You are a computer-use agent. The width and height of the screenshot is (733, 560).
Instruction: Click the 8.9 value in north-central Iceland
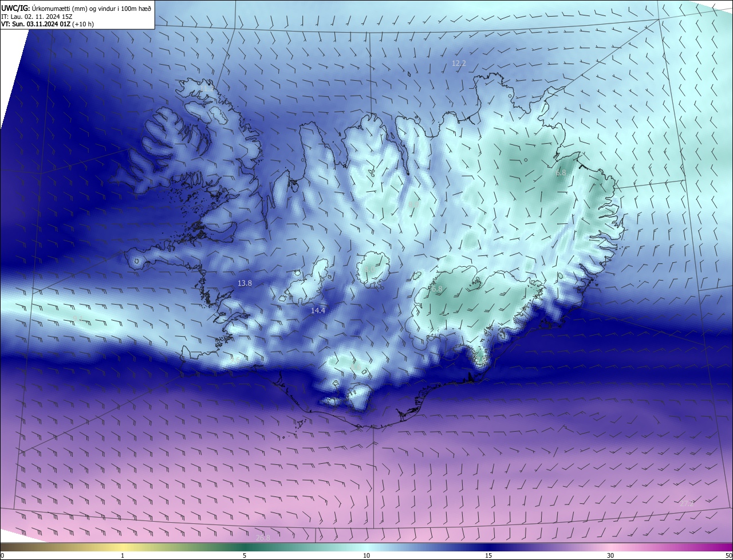pyautogui.click(x=413, y=204)
